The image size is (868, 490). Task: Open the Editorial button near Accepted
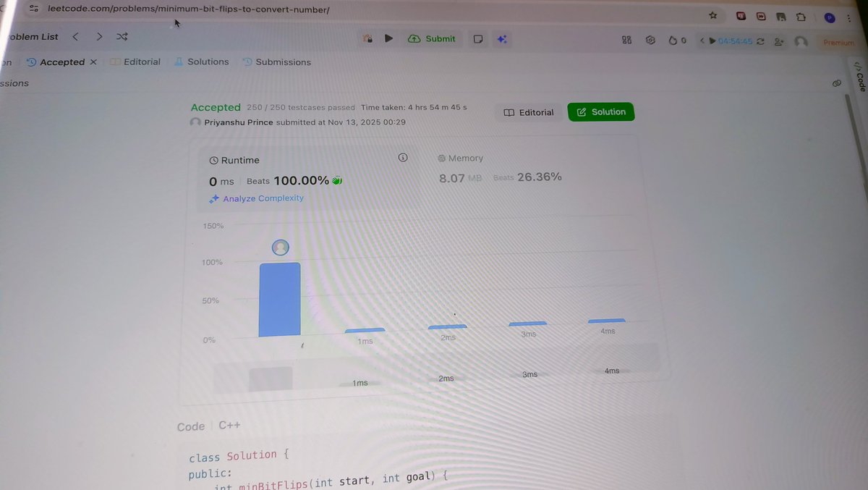coord(529,112)
